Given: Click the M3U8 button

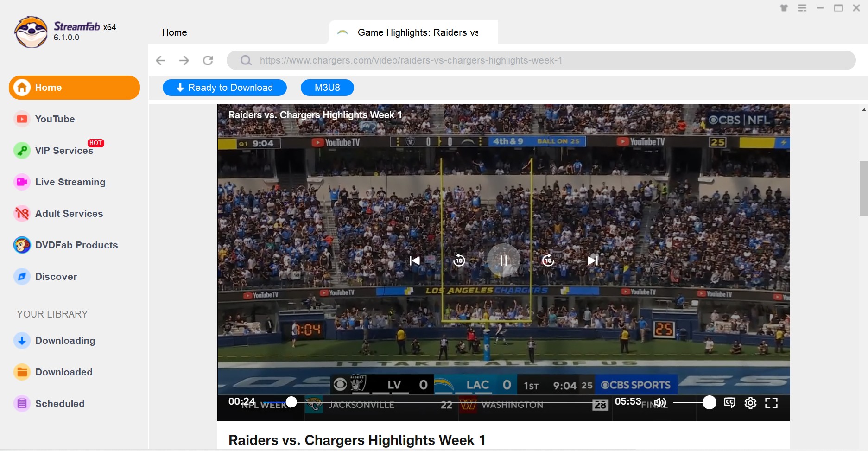Looking at the screenshot, I should pos(327,88).
